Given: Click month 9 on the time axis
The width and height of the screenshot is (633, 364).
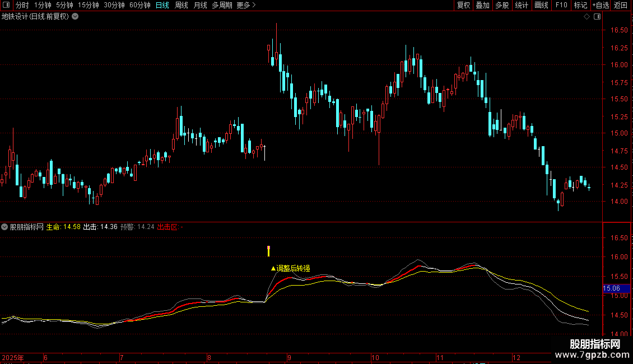Looking at the screenshot, I should [290, 357].
